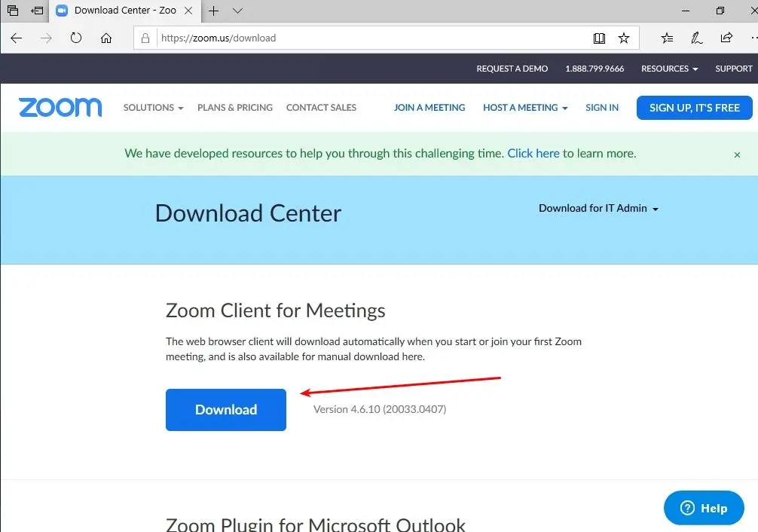Screen dimensions: 758x532
Task: Dismiss the green resources banner
Action: [x=737, y=154]
